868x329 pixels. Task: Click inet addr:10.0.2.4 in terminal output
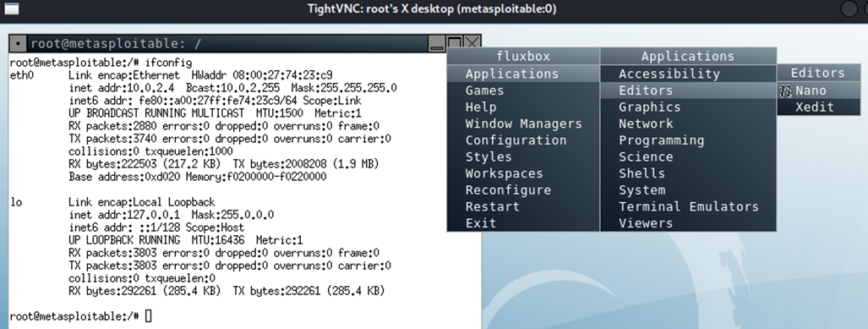121,88
